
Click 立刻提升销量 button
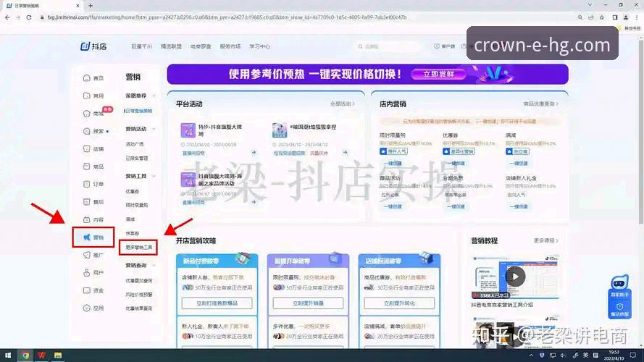(308, 303)
